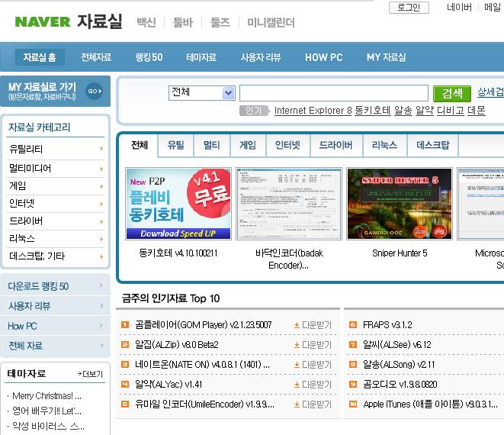
Task: Open the 영어 배우기!! theme item
Action: click(x=47, y=411)
